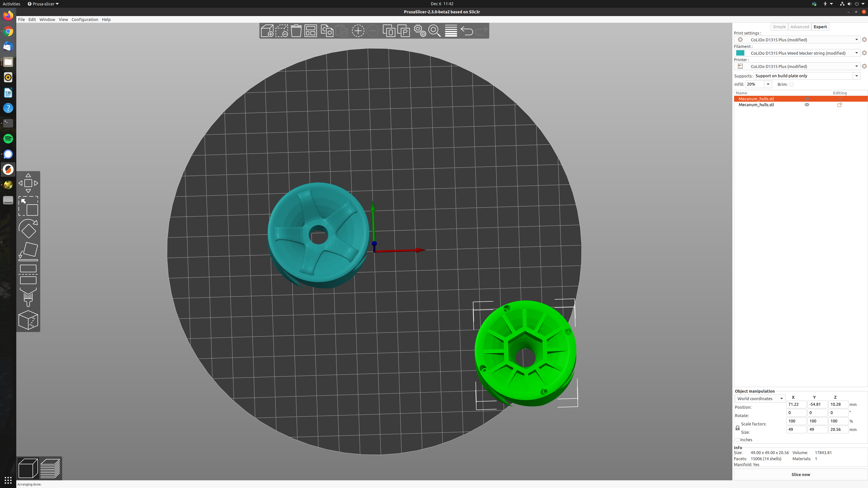Viewport: 868px width, 488px height.
Task: Switch to 3D editor view
Action: click(x=28, y=468)
